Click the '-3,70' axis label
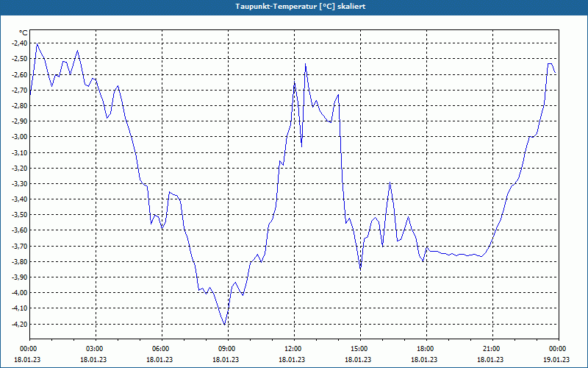 click(x=20, y=246)
